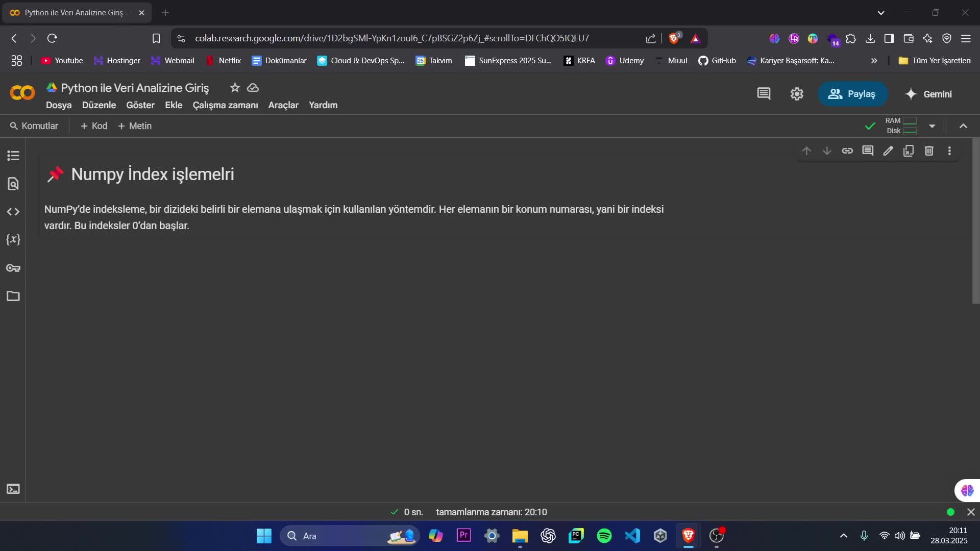Viewport: 980px width, 551px height.
Task: Edit the text cell with pencil icon
Action: (x=888, y=151)
